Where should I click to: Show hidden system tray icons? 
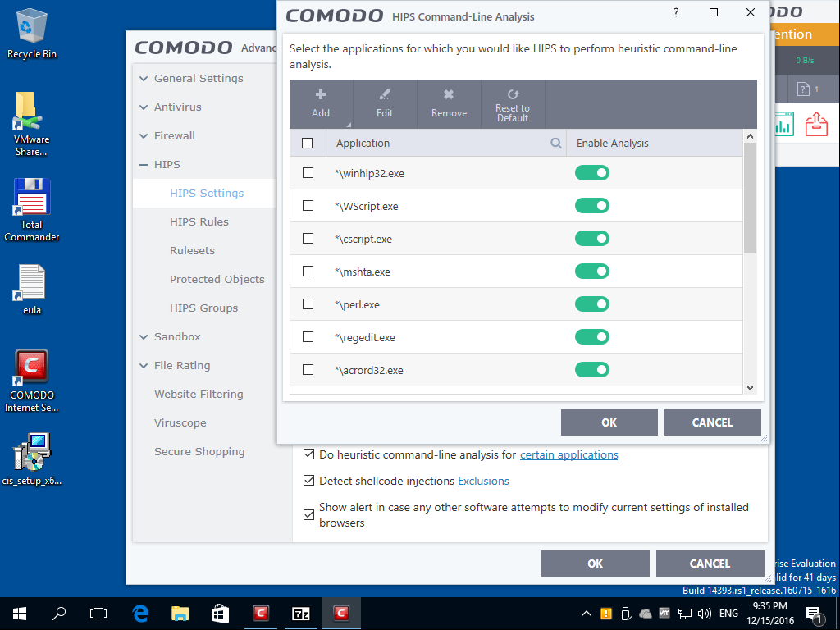coord(586,614)
